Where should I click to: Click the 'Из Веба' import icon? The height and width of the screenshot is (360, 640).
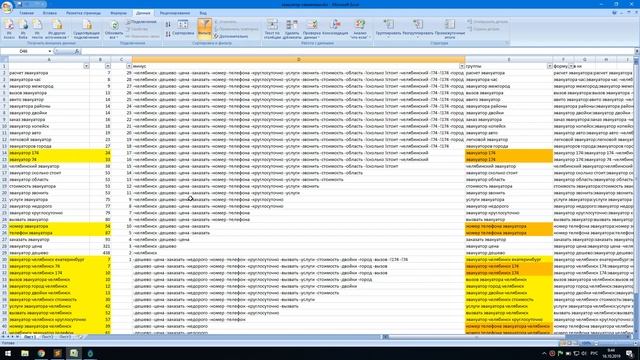point(23,29)
